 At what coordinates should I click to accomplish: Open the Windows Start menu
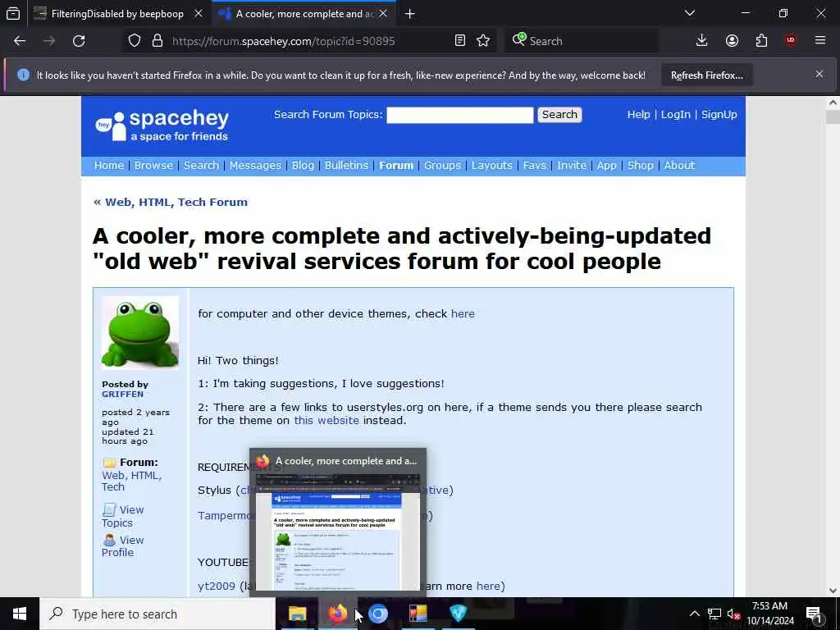(20, 614)
